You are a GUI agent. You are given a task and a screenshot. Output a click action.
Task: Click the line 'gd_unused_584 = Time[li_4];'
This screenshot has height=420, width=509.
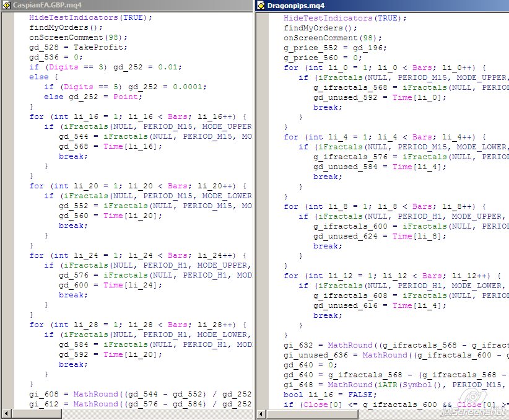point(380,167)
